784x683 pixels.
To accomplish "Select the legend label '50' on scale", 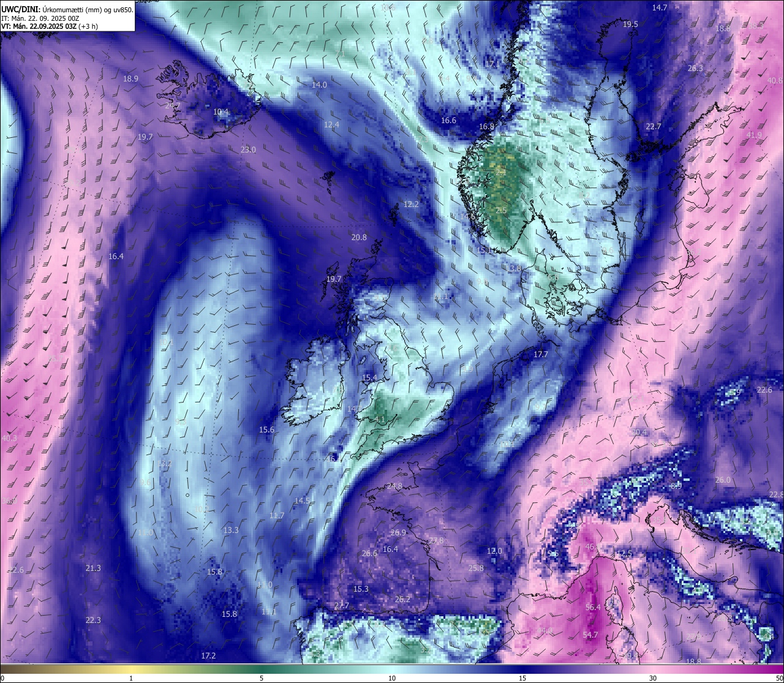I will tap(779, 678).
